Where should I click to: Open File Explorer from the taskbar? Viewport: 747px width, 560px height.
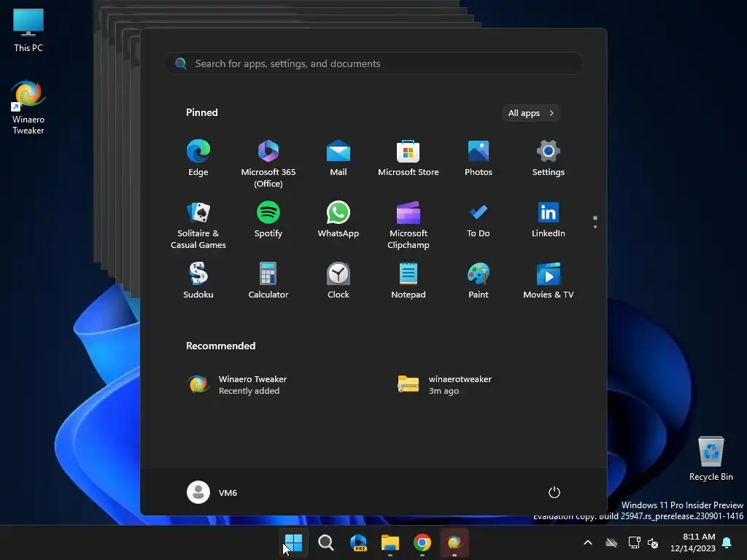click(x=390, y=542)
